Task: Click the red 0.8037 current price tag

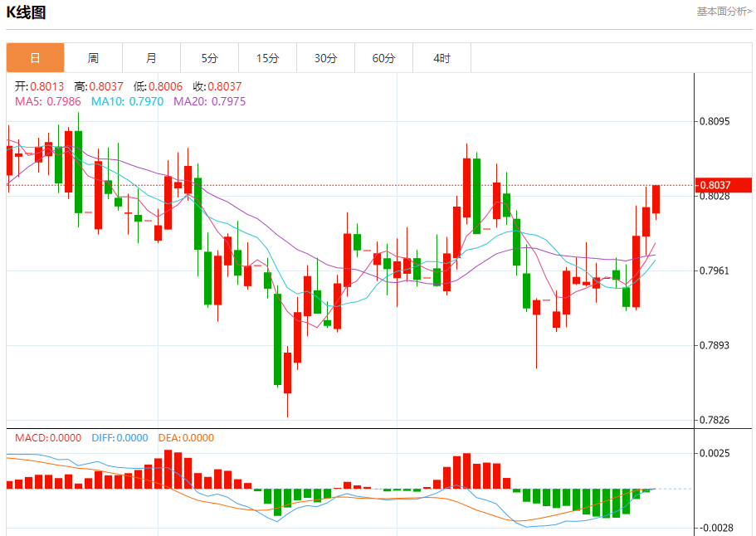Action: pos(722,185)
